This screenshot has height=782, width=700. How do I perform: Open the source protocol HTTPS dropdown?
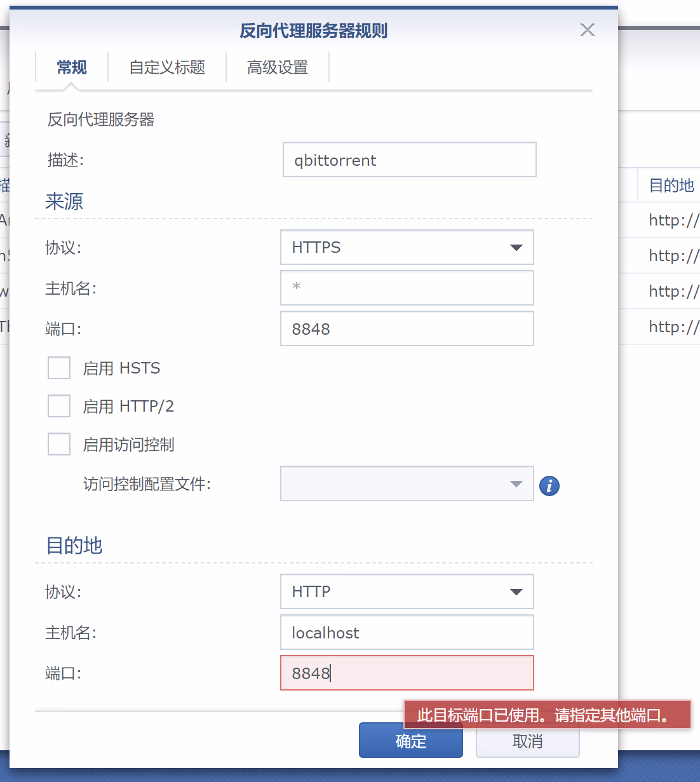(x=407, y=247)
